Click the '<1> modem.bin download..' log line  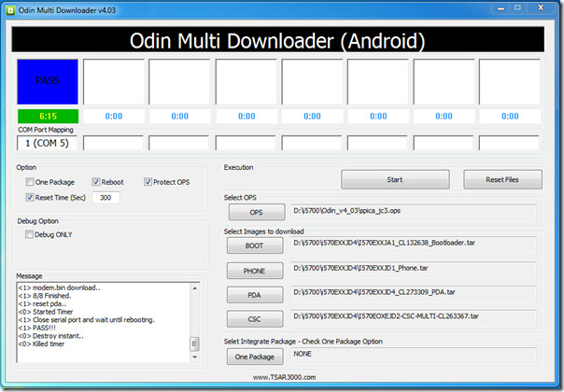point(60,287)
